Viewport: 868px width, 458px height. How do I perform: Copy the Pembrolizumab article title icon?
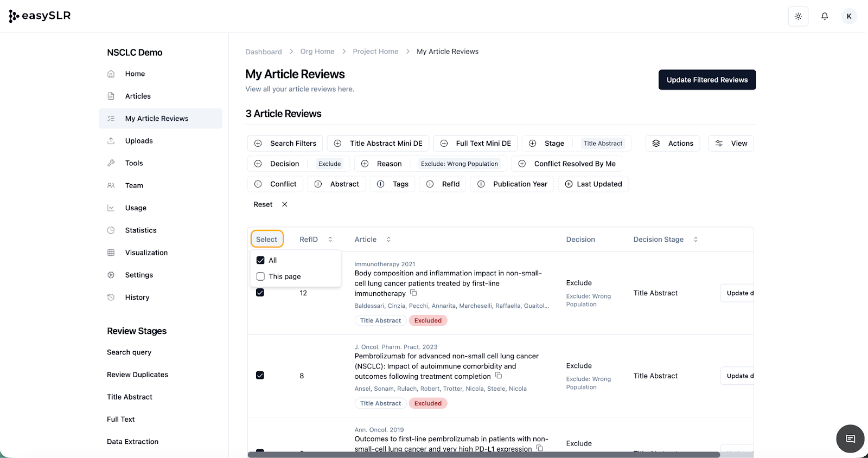point(499,376)
